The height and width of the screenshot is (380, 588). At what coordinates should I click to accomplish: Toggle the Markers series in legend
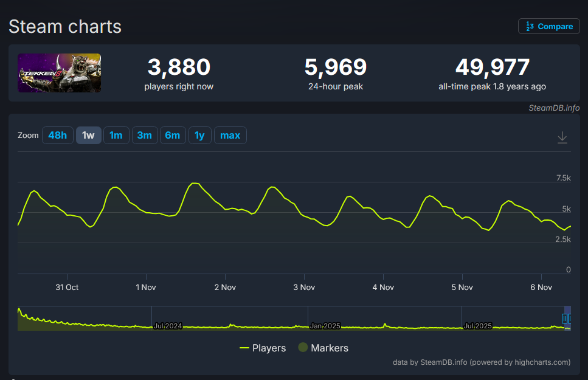tap(323, 348)
